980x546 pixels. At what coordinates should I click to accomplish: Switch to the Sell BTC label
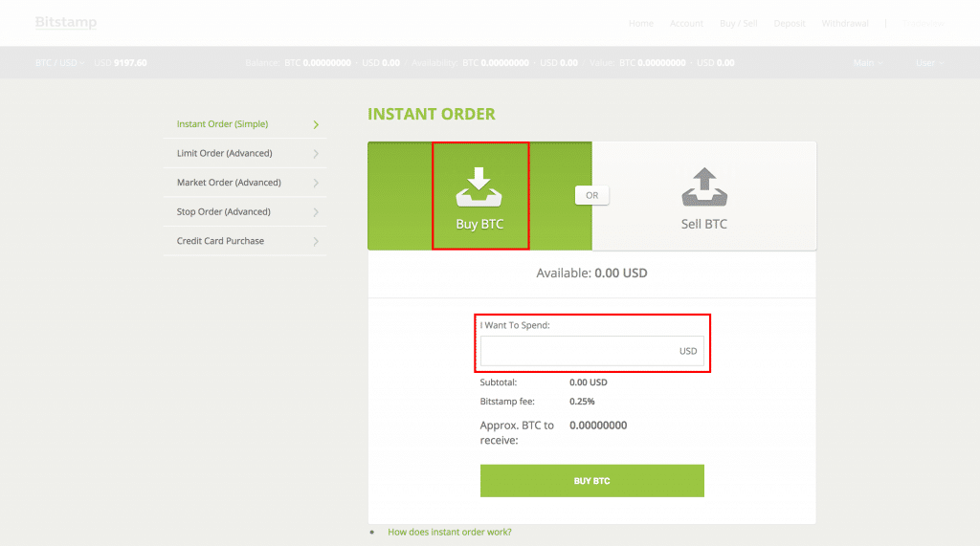click(703, 224)
